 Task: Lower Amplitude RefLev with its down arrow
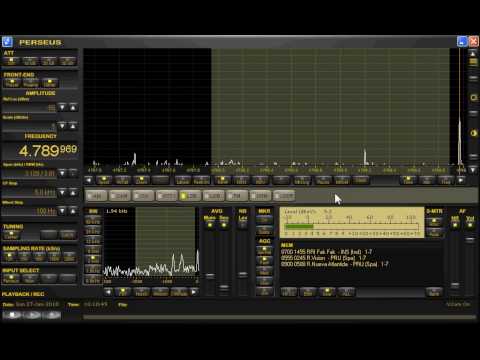pyautogui.click(x=62, y=107)
